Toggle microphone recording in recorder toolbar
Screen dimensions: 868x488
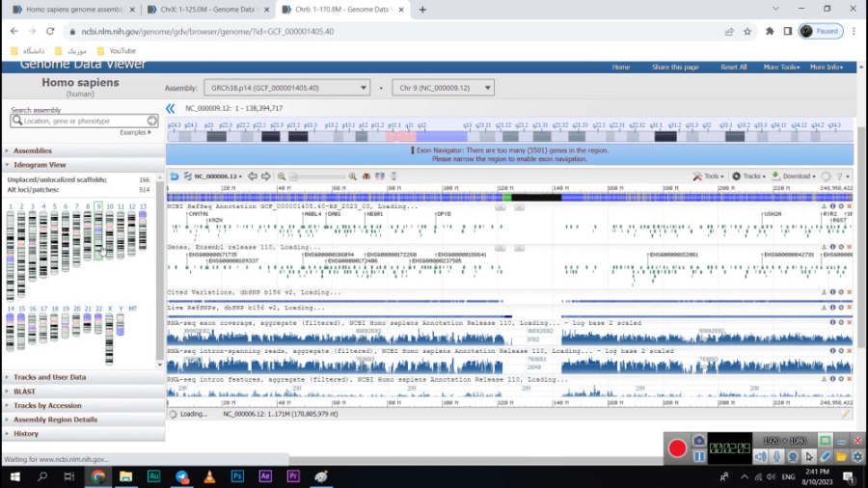coord(776,456)
